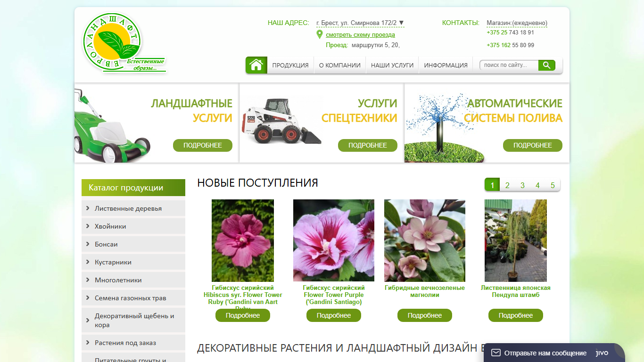Open the Flower Tower Purple hibiscus photo
The width and height of the screenshot is (644, 362).
[x=334, y=240]
